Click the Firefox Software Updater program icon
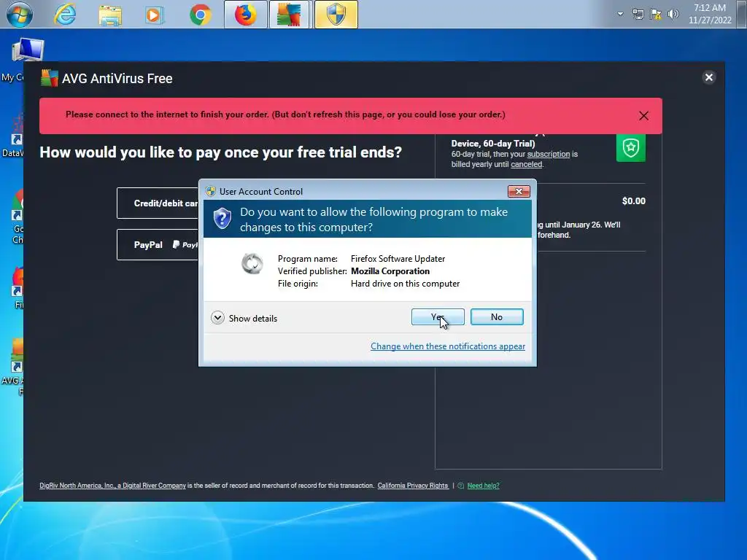Viewport: 747px width, 560px height. point(252,263)
